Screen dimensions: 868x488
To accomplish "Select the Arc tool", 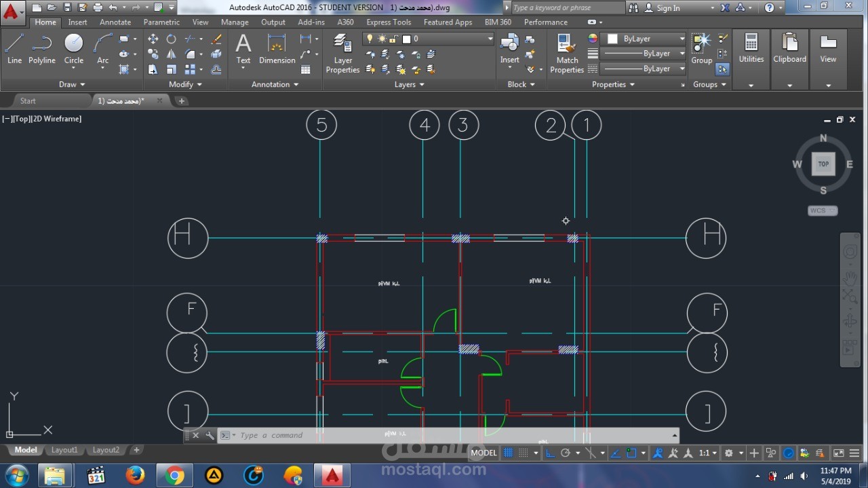I will point(102,48).
